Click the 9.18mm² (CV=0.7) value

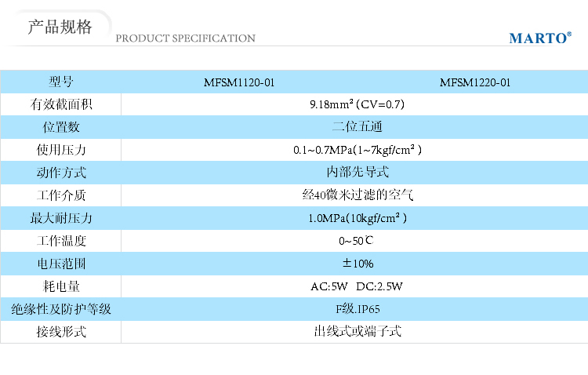tap(358, 104)
